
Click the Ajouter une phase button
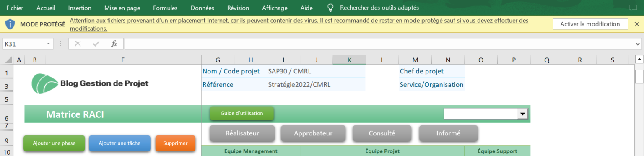point(54,143)
